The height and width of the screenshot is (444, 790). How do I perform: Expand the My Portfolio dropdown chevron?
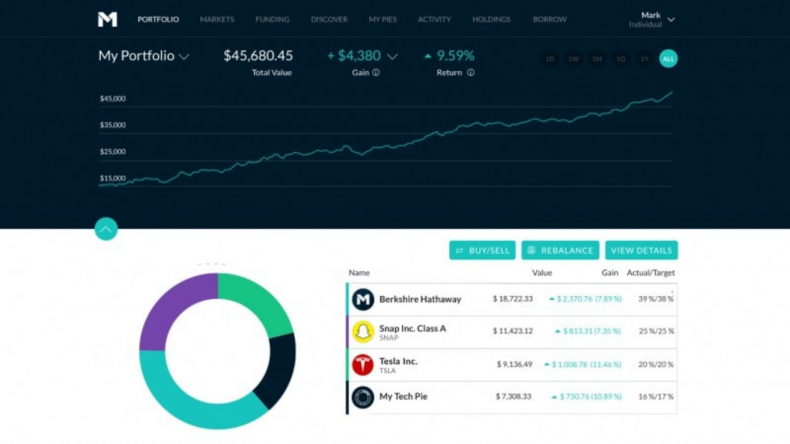coord(184,56)
